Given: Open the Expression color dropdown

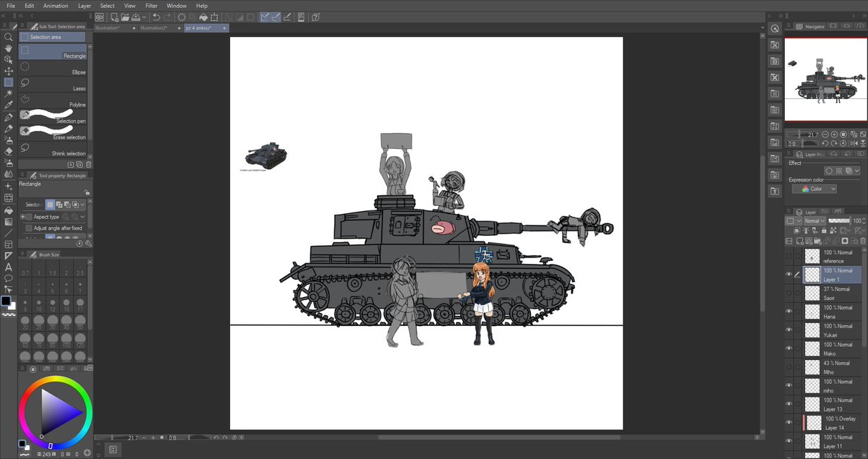Looking at the screenshot, I should coord(814,189).
